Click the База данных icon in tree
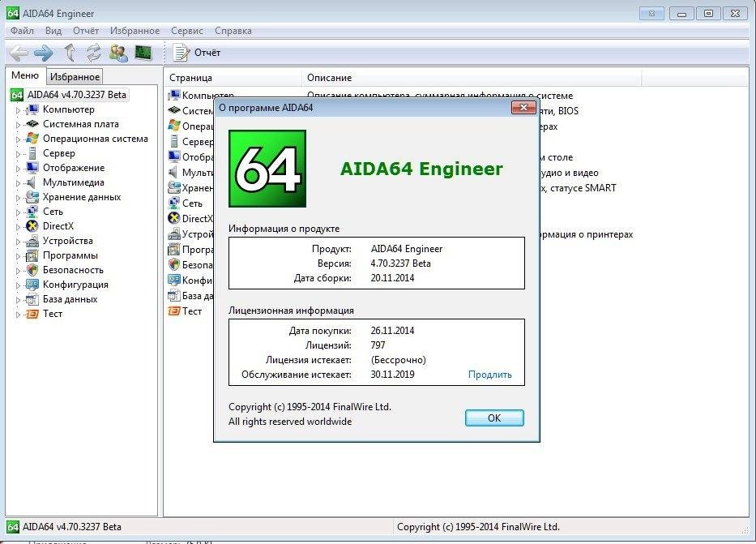The width and height of the screenshot is (756, 544). [32, 299]
